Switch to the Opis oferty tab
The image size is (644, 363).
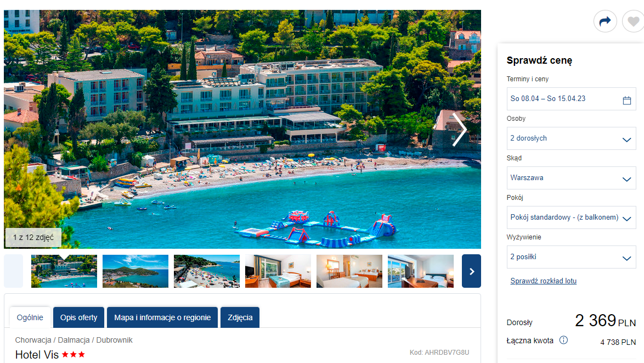pos(79,317)
